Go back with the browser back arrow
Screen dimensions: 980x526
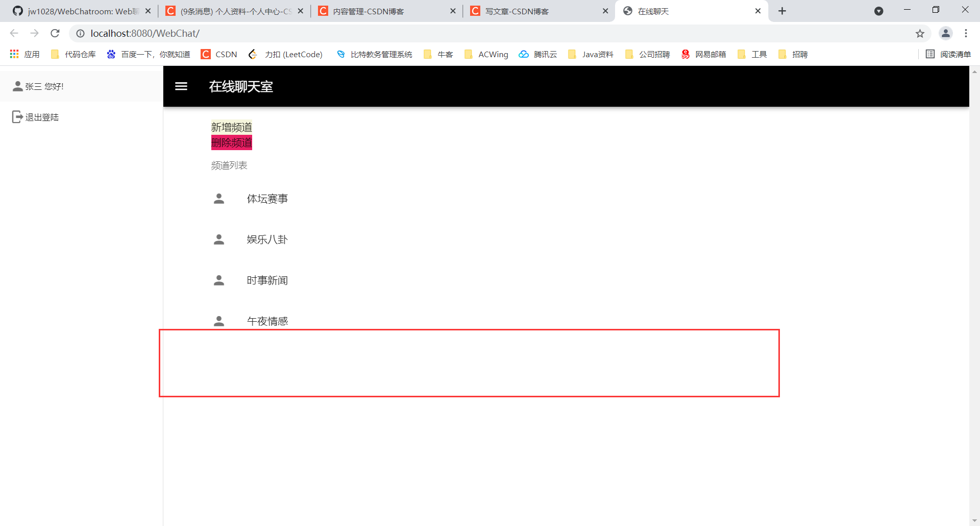[14, 33]
